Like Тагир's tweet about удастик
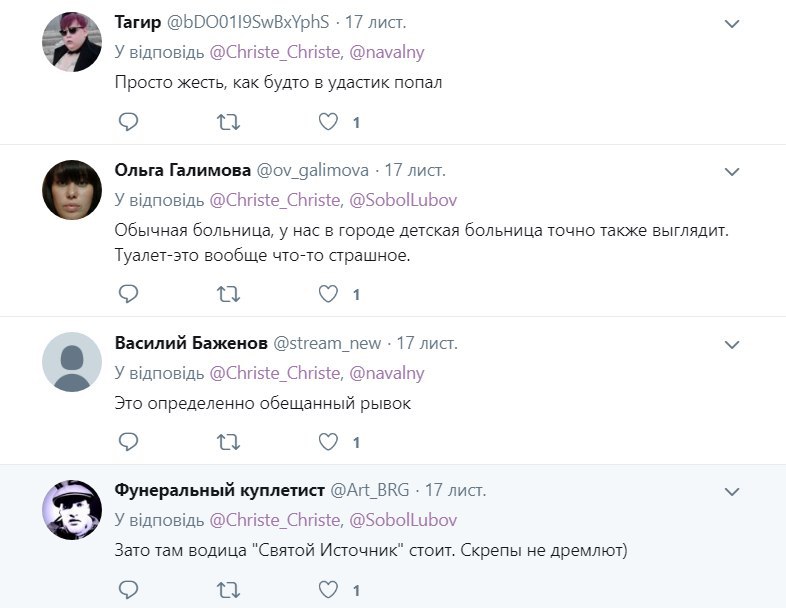This screenshot has height=608, width=786. click(329, 122)
